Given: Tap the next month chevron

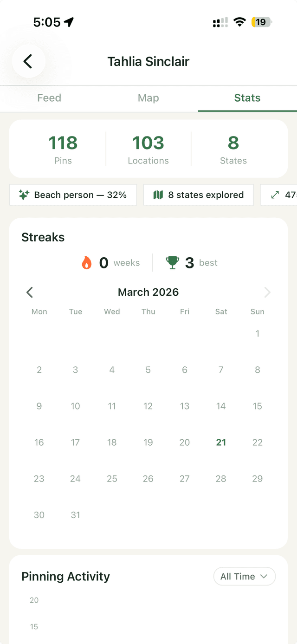Looking at the screenshot, I should (x=267, y=292).
